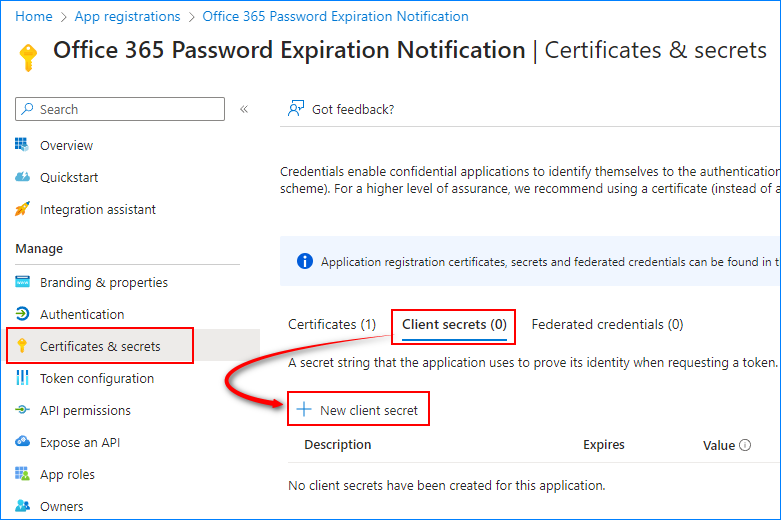Image resolution: width=781 pixels, height=520 pixels.
Task: Click the Overview grid icon
Action: coord(22,145)
